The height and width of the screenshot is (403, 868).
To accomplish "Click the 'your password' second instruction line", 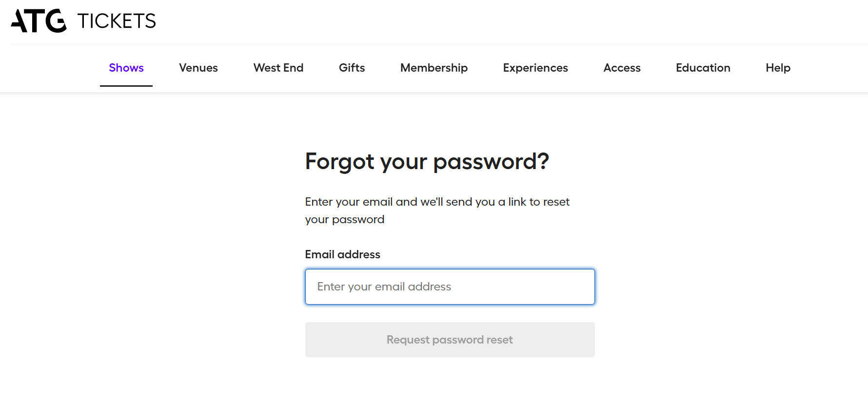I will [344, 219].
